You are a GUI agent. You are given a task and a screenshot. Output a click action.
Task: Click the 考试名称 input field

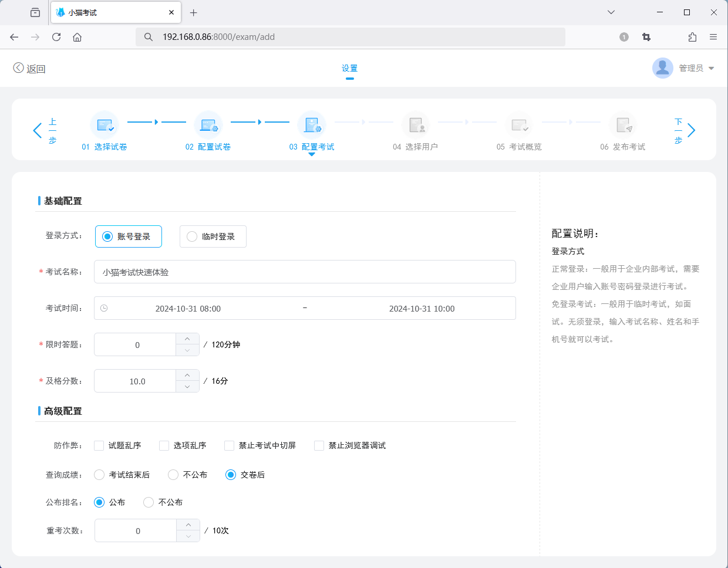[305, 272]
